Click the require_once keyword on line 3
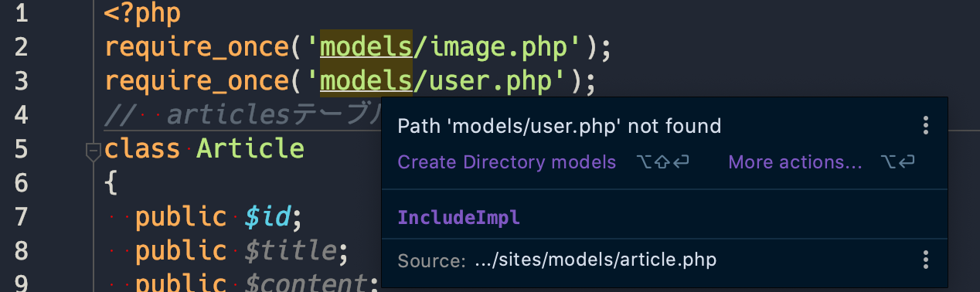 pos(196,81)
